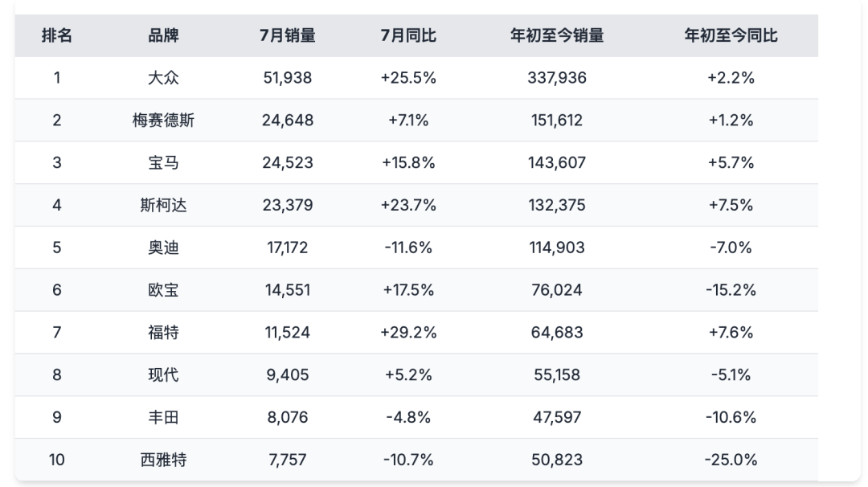Click the 51,938 July sales value
The height and width of the screenshot is (487, 868).
[287, 78]
